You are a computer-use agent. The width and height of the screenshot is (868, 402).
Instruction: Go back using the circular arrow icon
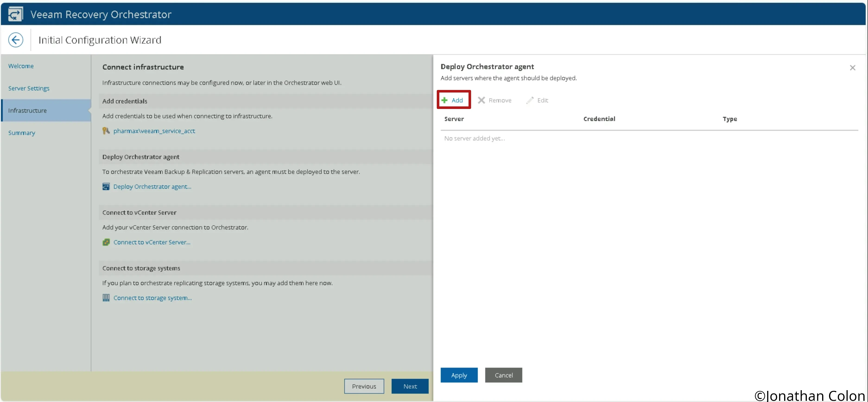tap(16, 40)
